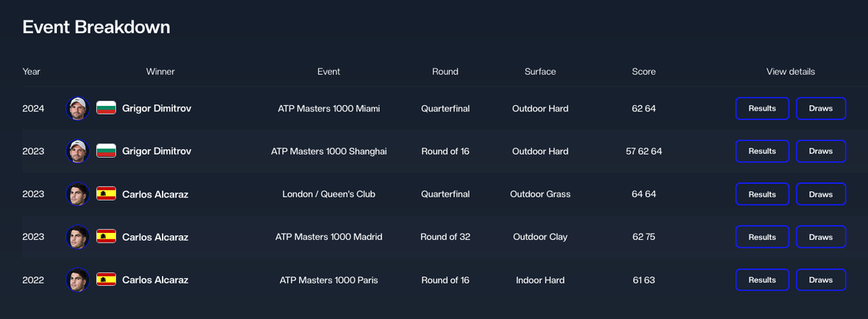The image size is (868, 319).
Task: Click the Carlos Alcaraz name in the Madrid row
Action: (155, 237)
